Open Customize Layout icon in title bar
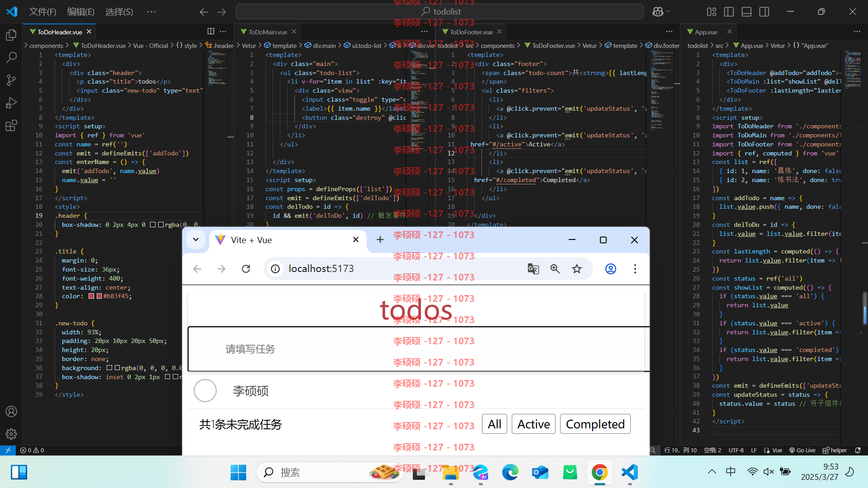 712,12
